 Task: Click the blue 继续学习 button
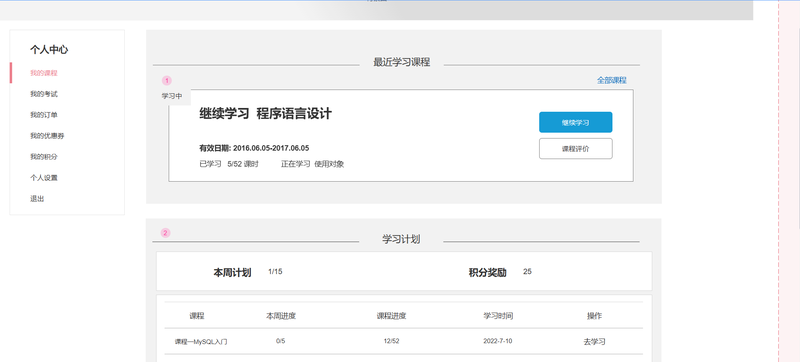point(576,122)
